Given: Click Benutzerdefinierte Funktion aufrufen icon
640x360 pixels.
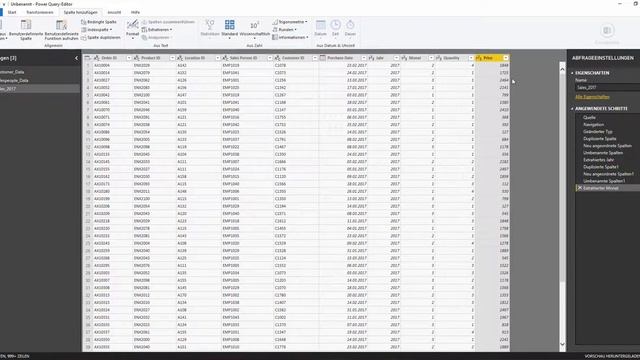Looking at the screenshot, I should [x=61, y=24].
